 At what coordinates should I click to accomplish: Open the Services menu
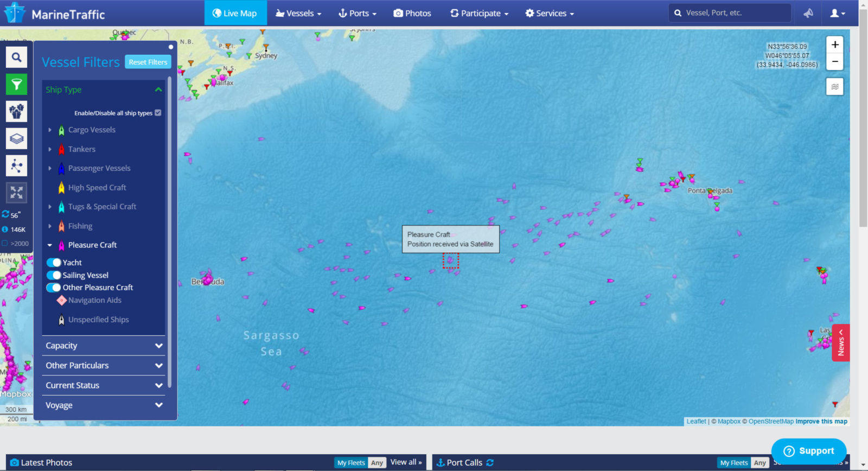tap(550, 13)
